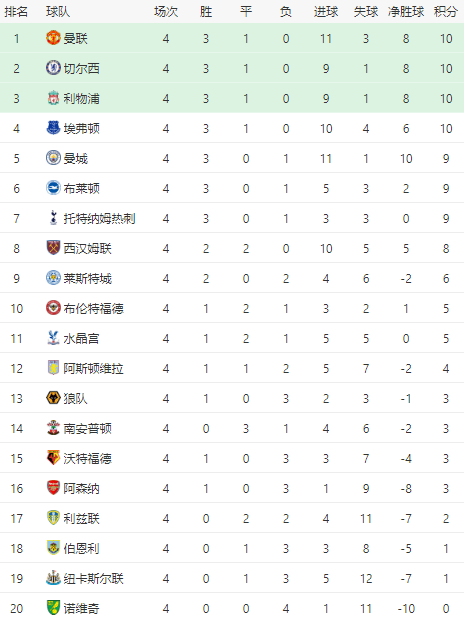Open the 水晶宫 team name link
The height and width of the screenshot is (619, 464).
pyautogui.click(x=81, y=339)
